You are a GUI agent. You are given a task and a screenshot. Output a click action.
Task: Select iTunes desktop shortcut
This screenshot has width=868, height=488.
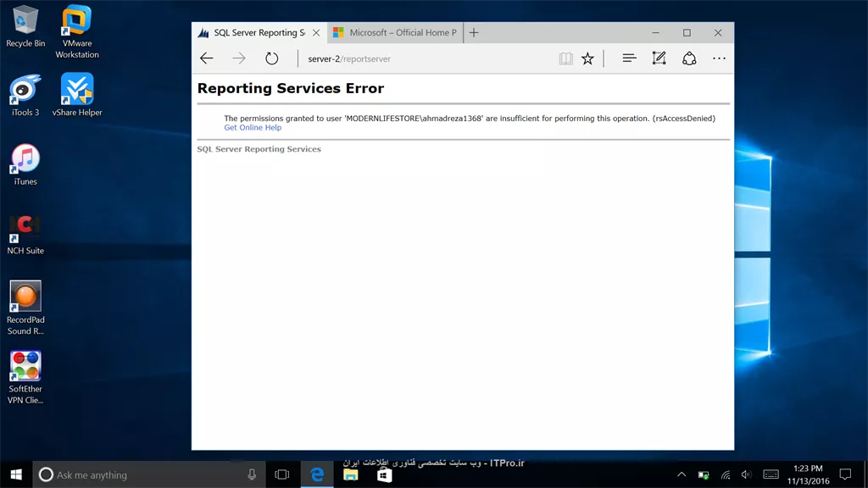pyautogui.click(x=25, y=164)
